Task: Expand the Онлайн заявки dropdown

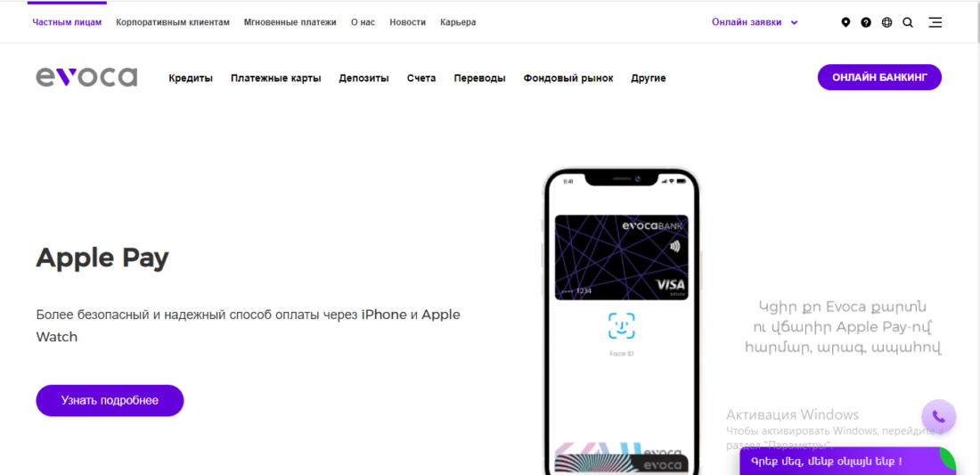Action: pyautogui.click(x=755, y=22)
